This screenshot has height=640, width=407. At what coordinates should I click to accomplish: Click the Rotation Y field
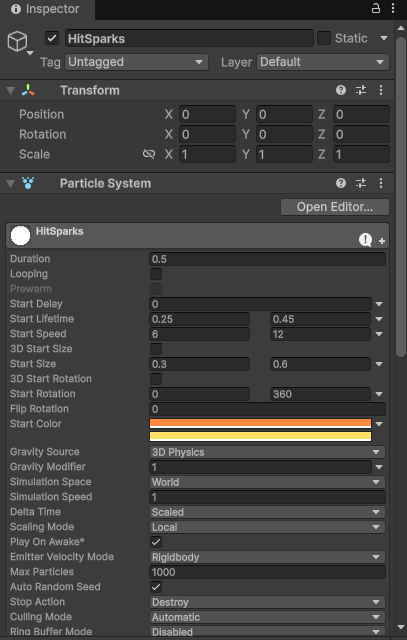pos(284,134)
